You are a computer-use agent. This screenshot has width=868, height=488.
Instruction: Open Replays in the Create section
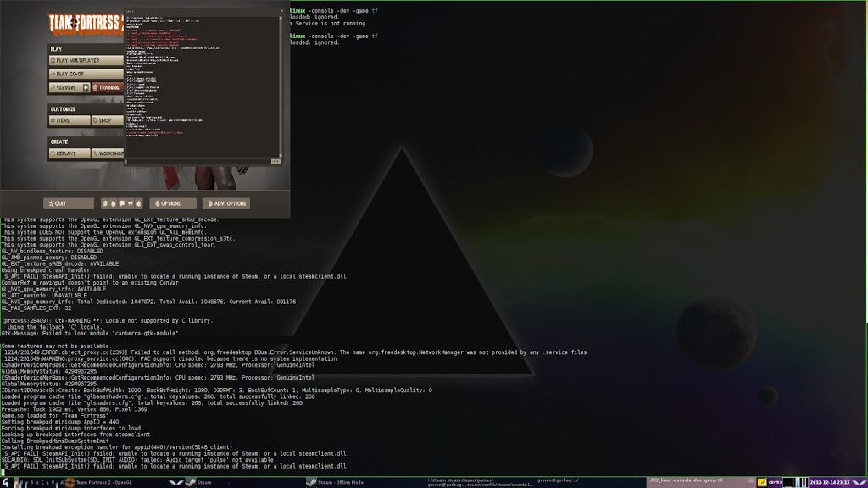click(70, 153)
